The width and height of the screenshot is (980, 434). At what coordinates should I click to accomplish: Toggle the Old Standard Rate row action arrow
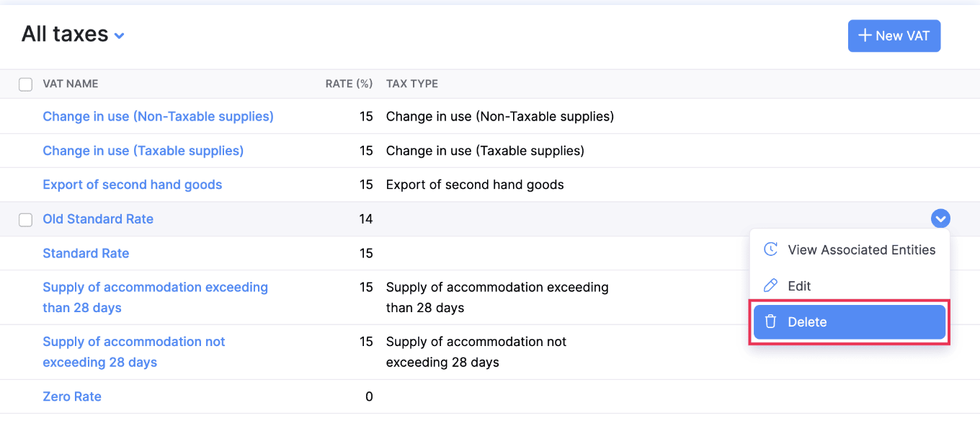(940, 218)
